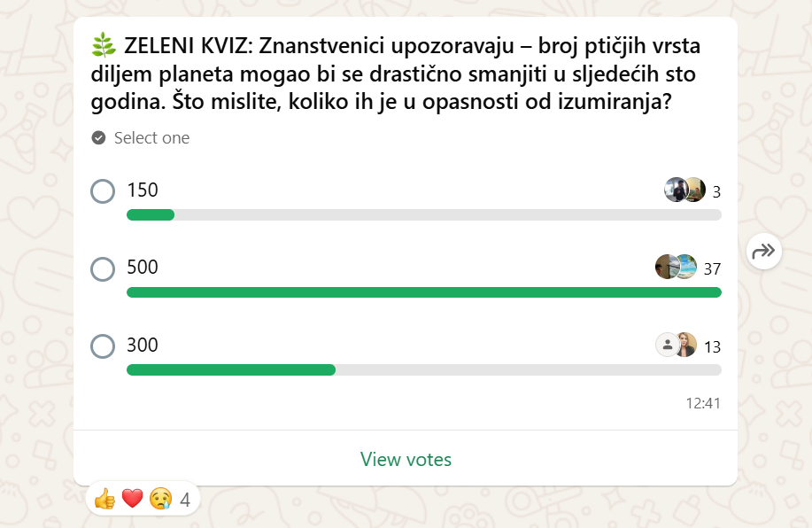Click voter avatars beside 3 votes

pyautogui.click(x=685, y=190)
